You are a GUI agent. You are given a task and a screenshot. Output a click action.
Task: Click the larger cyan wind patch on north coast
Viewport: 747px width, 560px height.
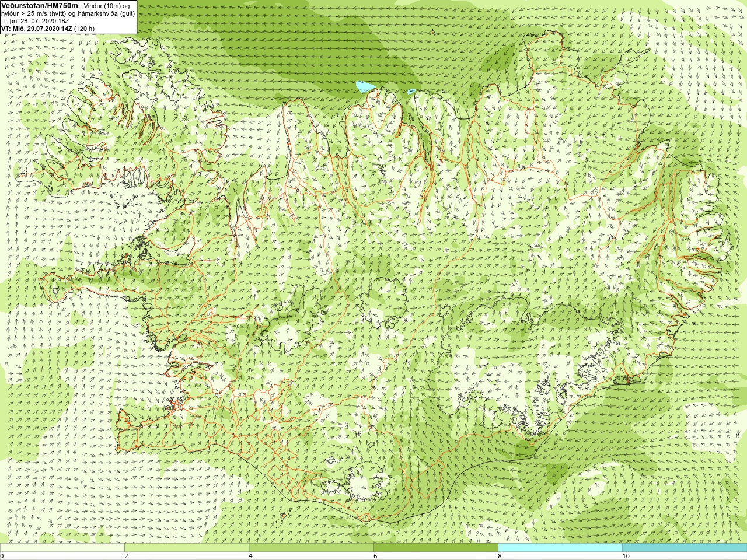(365, 87)
